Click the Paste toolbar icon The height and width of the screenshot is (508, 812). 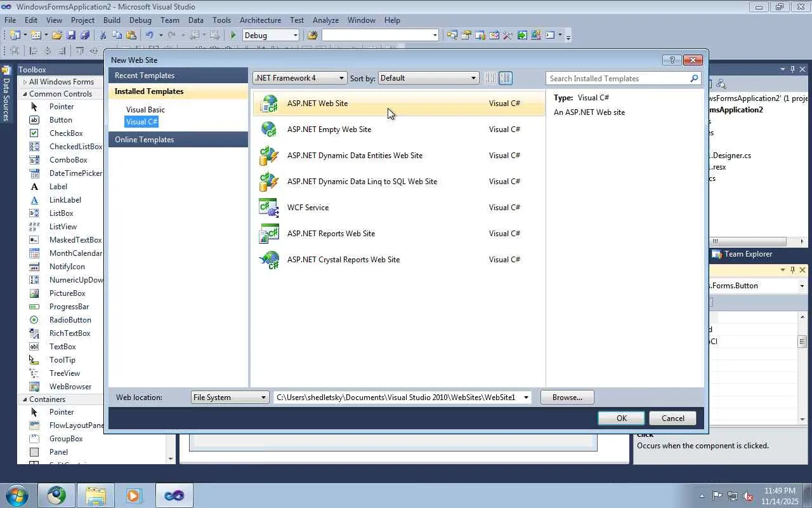pyautogui.click(x=131, y=36)
